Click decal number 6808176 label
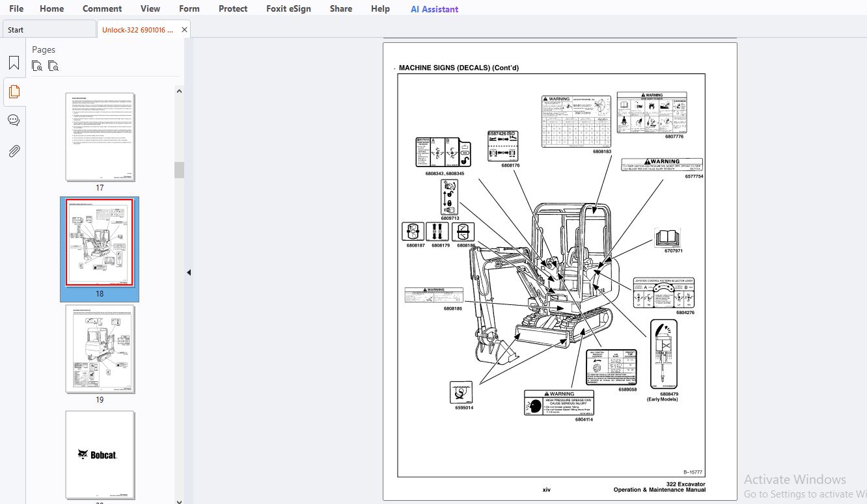The width and height of the screenshot is (867, 504). coord(510,165)
